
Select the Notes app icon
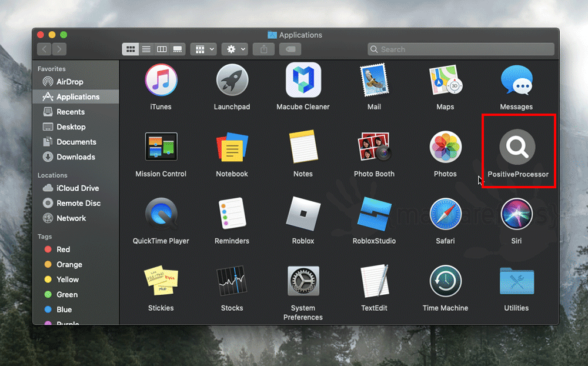point(303,147)
